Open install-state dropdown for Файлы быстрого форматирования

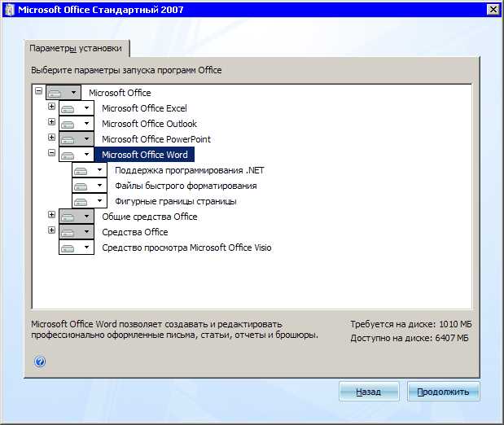90,186
